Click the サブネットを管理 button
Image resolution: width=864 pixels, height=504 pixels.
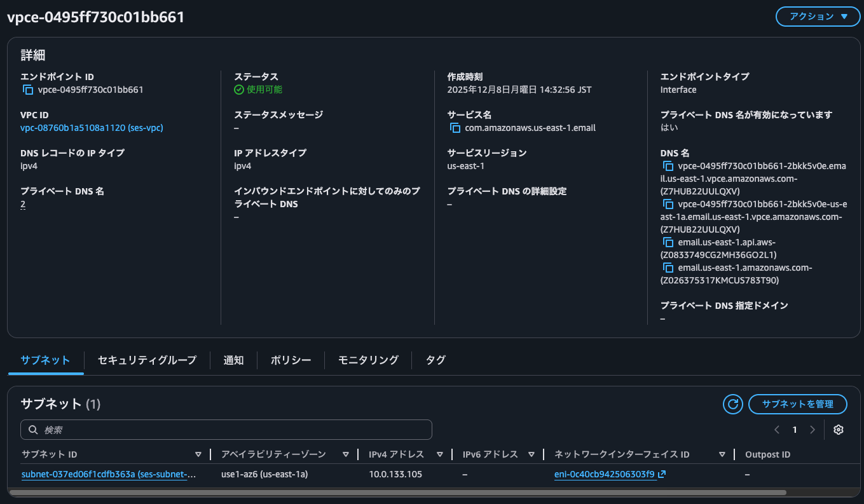(798, 404)
